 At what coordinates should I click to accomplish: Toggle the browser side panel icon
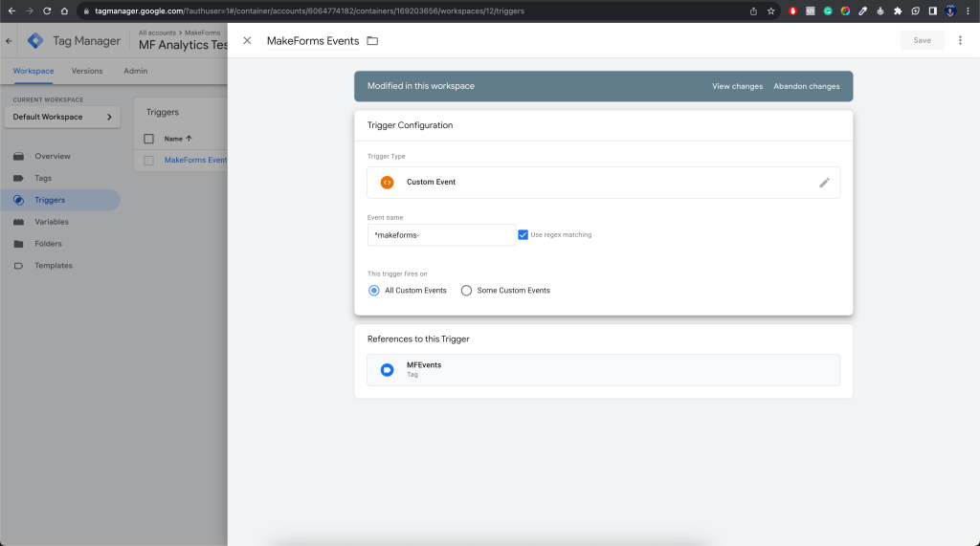pyautogui.click(x=932, y=11)
